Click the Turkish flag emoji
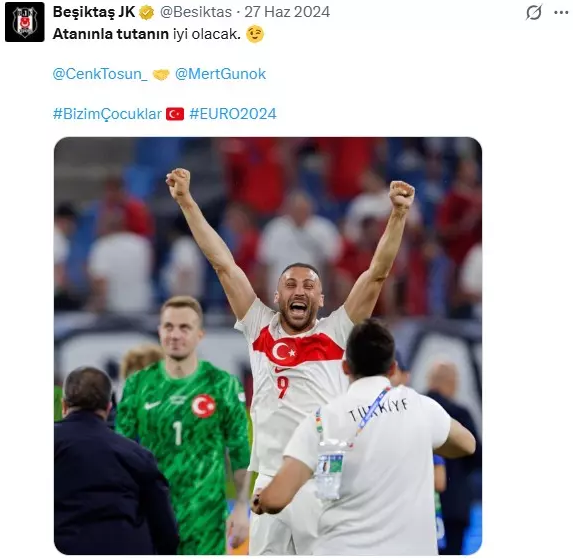Screen dimensions: 573x559 pyautogui.click(x=175, y=114)
